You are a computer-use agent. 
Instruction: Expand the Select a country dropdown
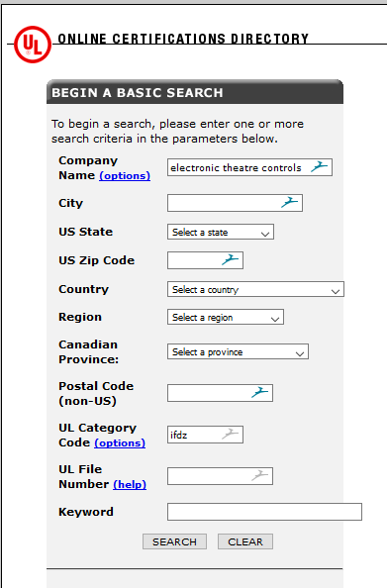click(x=255, y=289)
